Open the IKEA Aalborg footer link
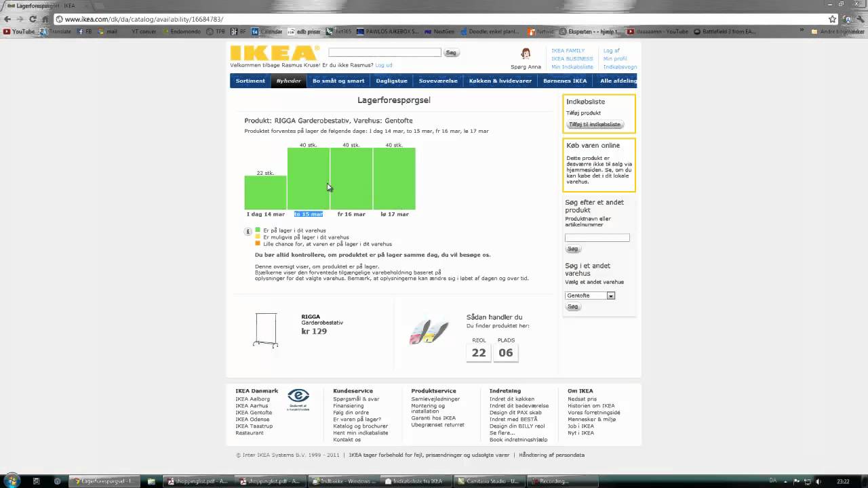Image resolution: width=868 pixels, height=488 pixels. pos(252,399)
